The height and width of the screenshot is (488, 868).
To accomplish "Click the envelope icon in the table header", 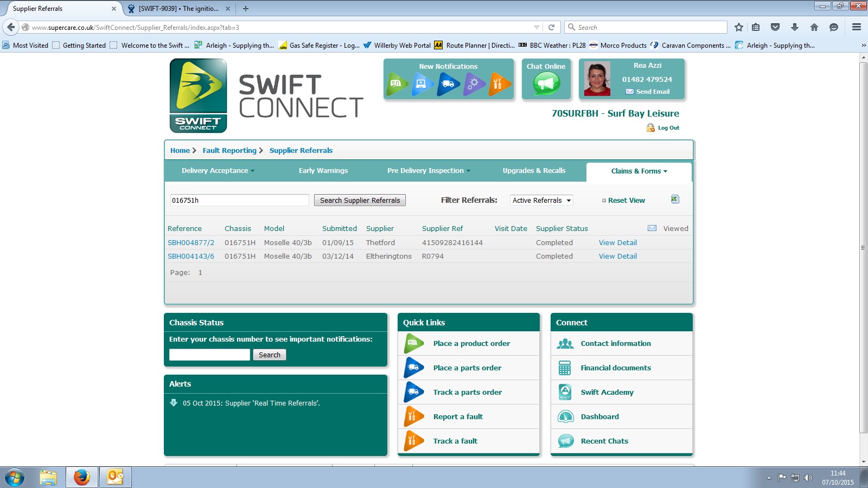I will [x=652, y=228].
